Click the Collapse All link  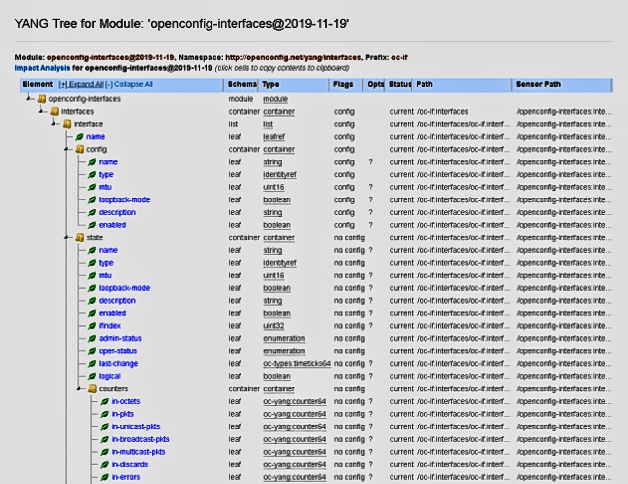133,85
